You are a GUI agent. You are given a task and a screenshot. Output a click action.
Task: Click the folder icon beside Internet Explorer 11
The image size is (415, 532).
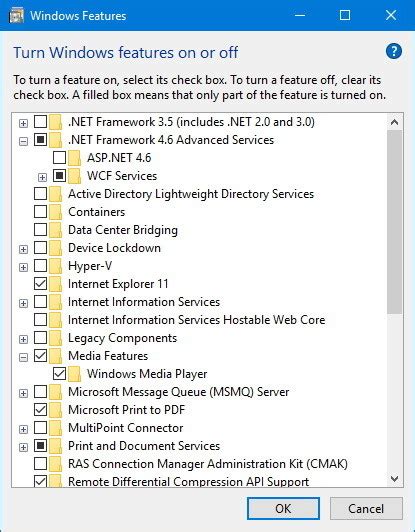click(x=55, y=284)
